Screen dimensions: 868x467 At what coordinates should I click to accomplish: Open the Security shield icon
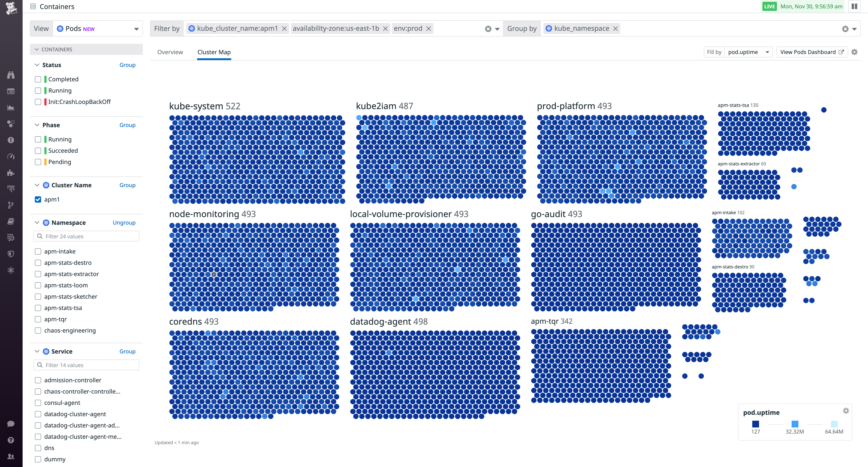click(11, 253)
